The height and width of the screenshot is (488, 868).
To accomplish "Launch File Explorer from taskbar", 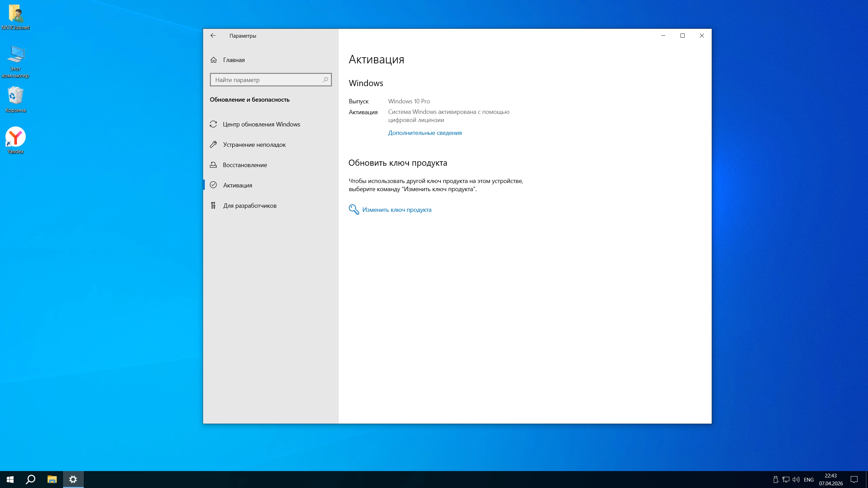I will click(52, 480).
